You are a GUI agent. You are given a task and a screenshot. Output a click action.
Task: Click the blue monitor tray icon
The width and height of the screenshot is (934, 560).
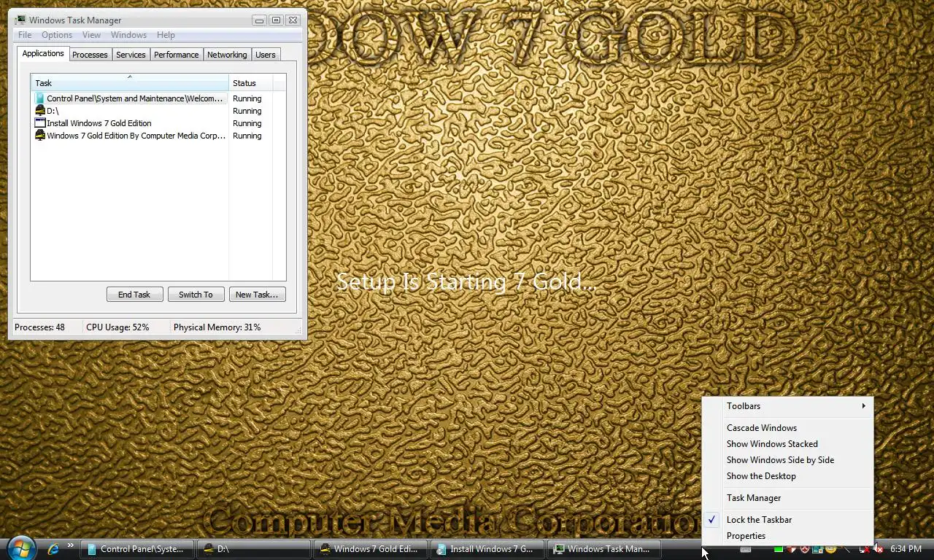pos(817,550)
